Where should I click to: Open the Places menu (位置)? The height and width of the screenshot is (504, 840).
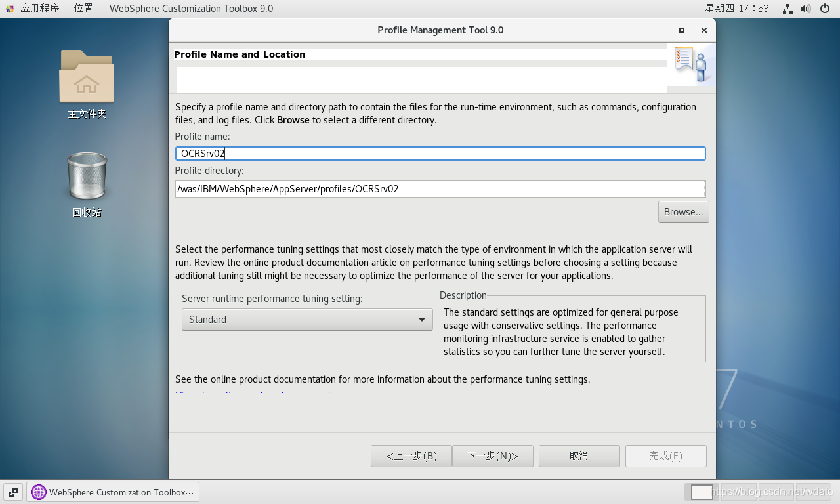pyautogui.click(x=83, y=9)
